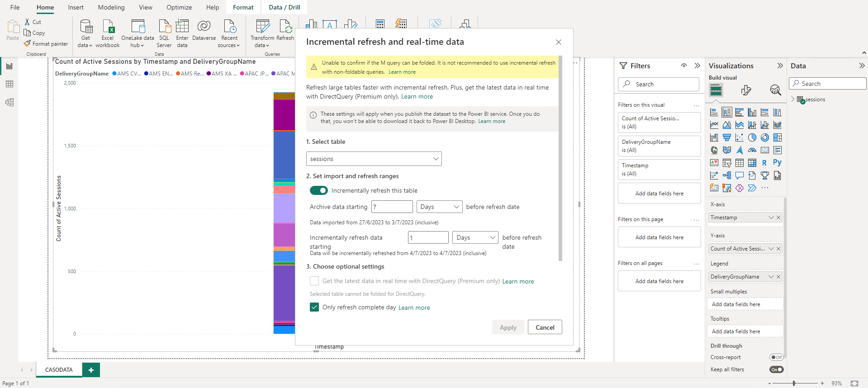Click the Format visual paintbrush icon

tap(746, 90)
